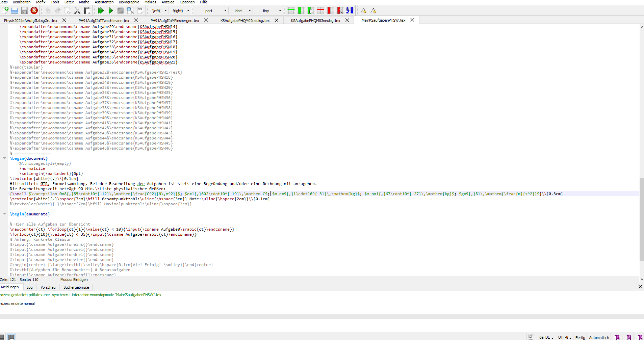Switch to KSAufgabePHQM02neulsg.tex tab

coord(245,21)
